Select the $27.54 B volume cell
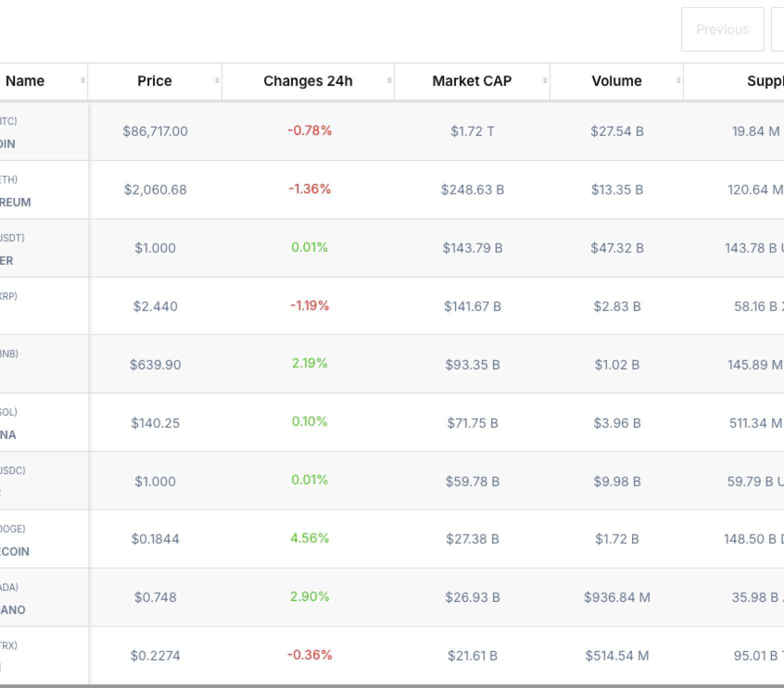Viewport: 784px width, 688px height. coord(617,131)
